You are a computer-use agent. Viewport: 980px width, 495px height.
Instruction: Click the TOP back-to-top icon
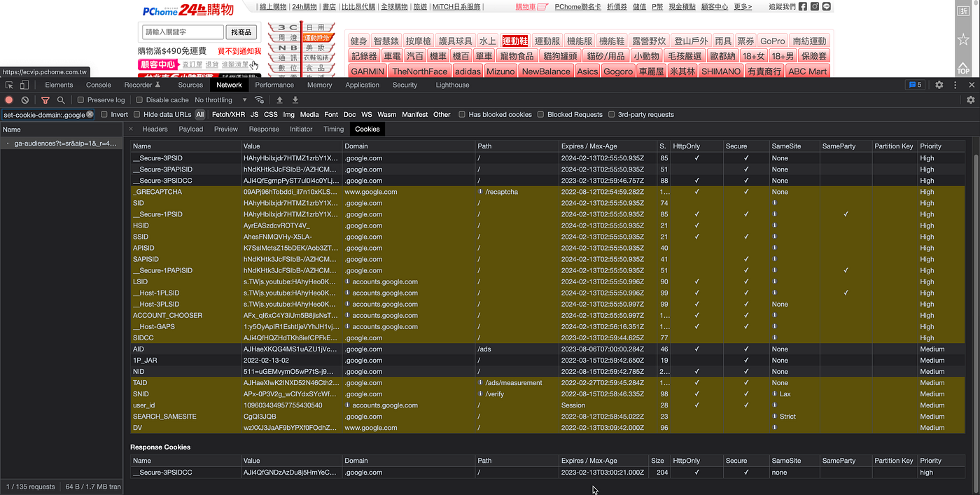[x=963, y=68]
